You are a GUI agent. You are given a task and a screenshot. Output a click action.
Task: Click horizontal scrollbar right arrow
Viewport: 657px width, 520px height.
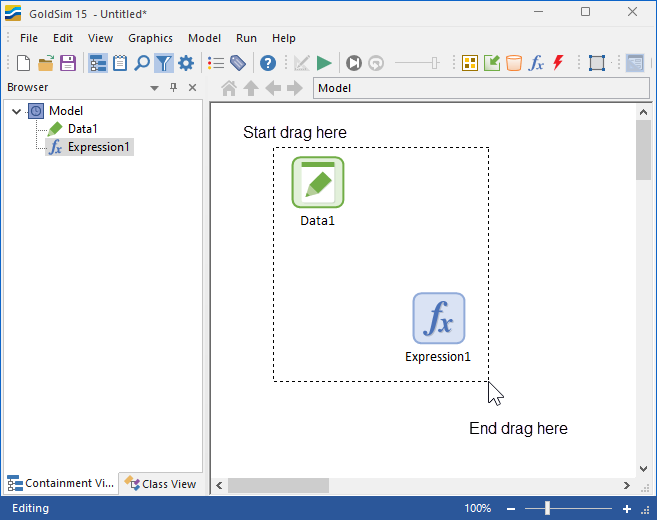click(x=627, y=486)
